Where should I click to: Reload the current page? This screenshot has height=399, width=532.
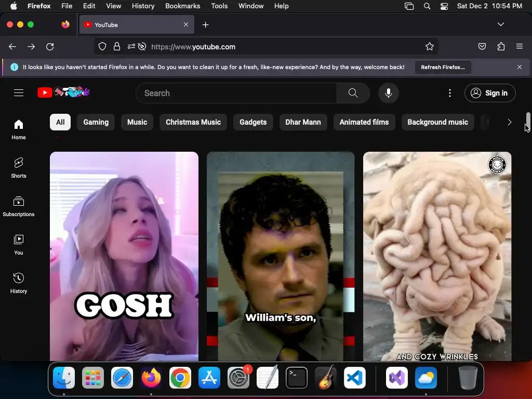(50, 46)
